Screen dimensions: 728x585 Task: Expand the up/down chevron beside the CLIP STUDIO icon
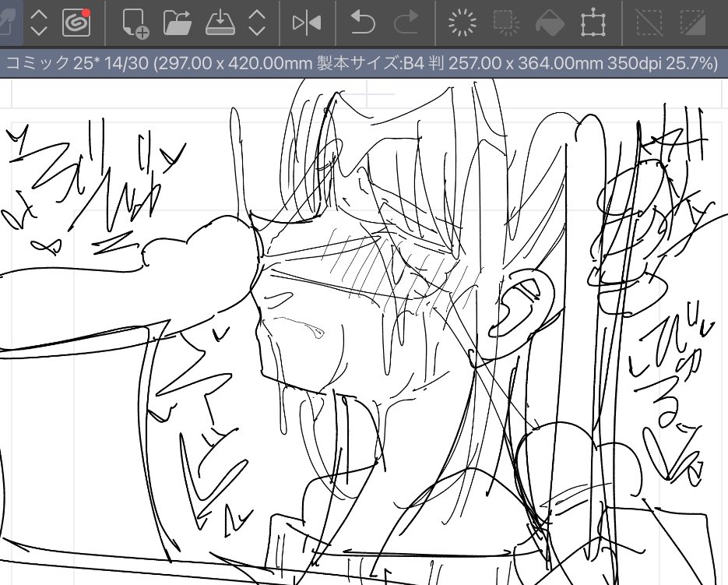pyautogui.click(x=39, y=23)
